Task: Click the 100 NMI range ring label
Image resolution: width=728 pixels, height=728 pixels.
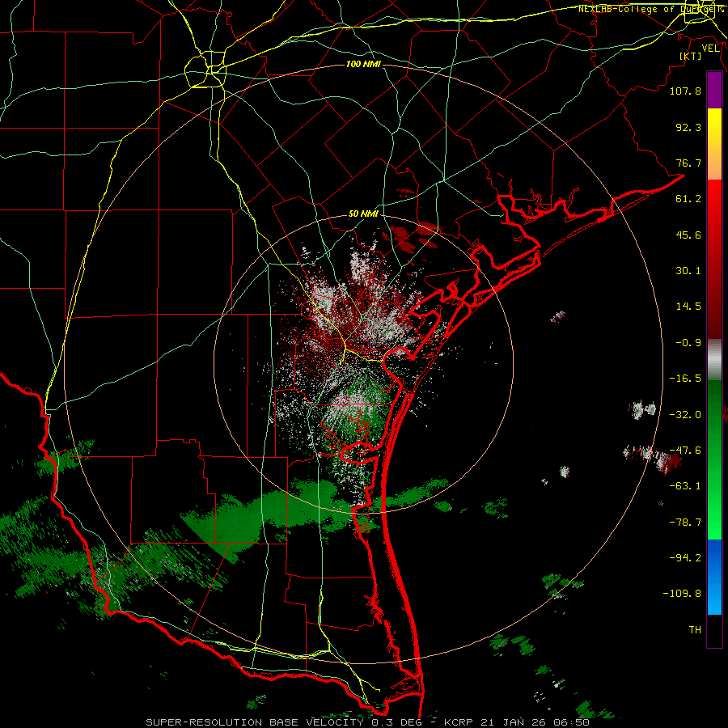Action: tap(363, 64)
